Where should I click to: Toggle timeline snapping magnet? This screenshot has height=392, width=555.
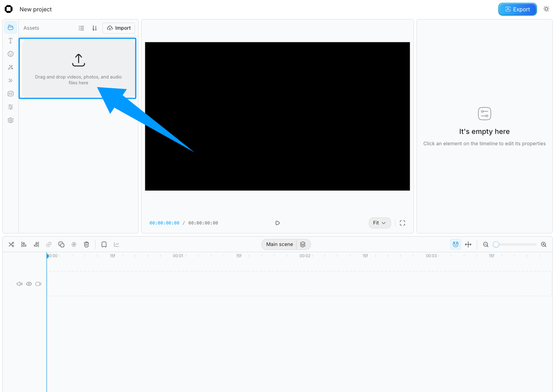[x=456, y=244]
